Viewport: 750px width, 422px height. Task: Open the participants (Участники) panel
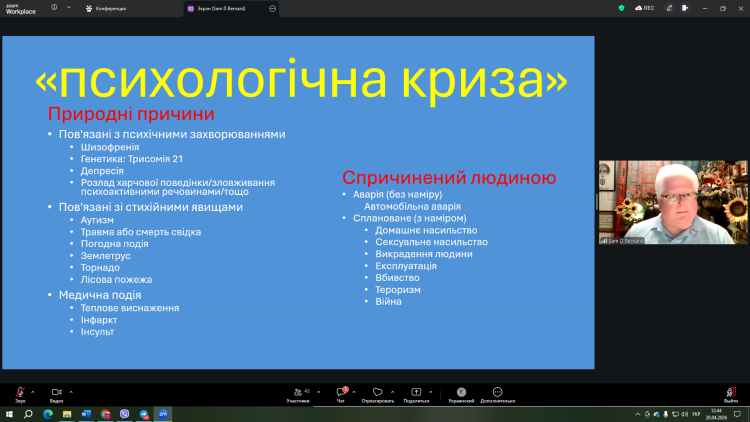click(x=297, y=392)
